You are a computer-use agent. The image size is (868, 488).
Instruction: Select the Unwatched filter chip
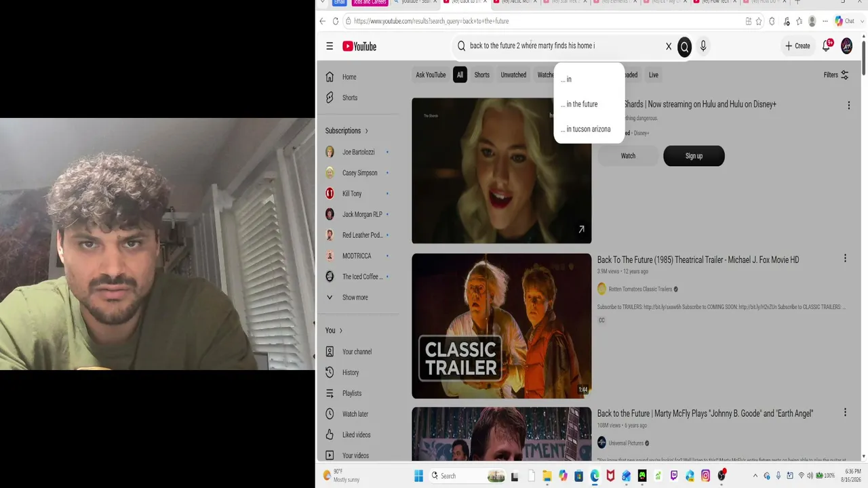tap(513, 75)
